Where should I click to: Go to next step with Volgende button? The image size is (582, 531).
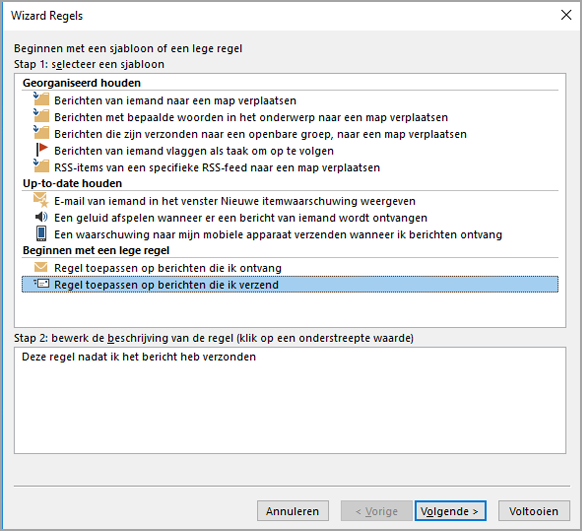(450, 511)
